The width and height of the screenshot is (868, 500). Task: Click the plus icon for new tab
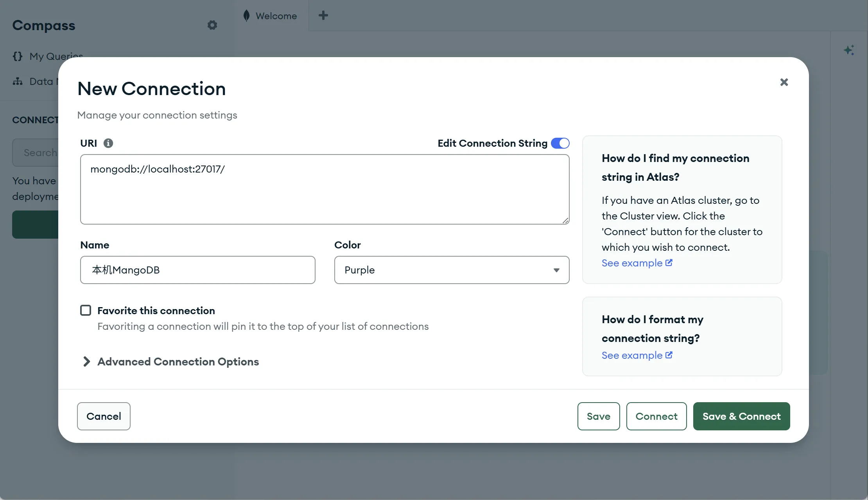(323, 16)
